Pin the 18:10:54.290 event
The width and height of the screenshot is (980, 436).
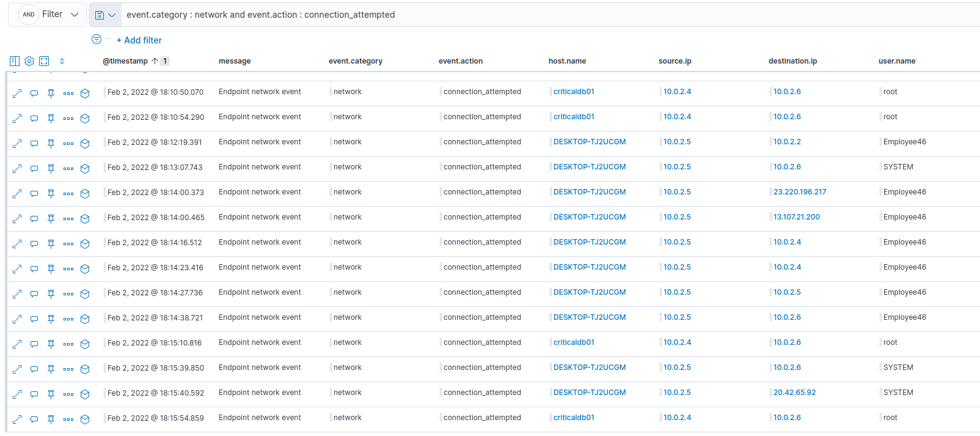[x=51, y=119]
